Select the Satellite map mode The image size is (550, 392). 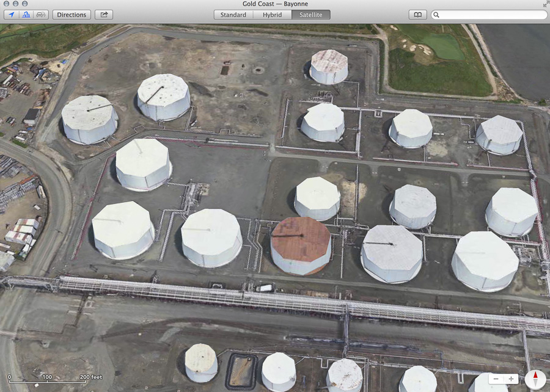(x=310, y=14)
